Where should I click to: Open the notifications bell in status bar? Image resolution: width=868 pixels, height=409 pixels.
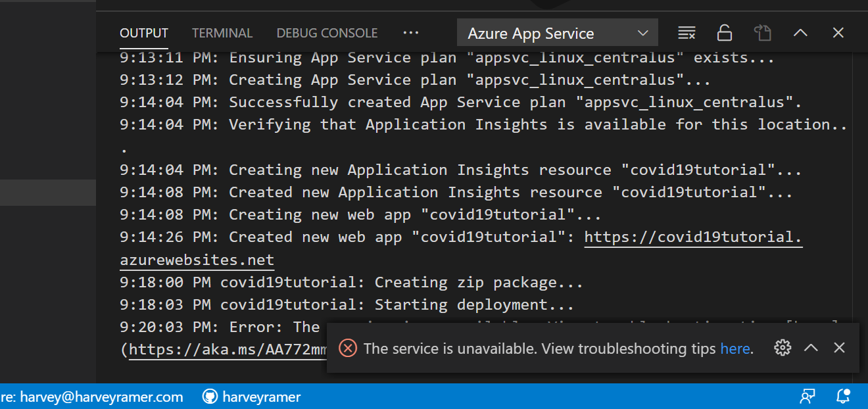coord(843,397)
